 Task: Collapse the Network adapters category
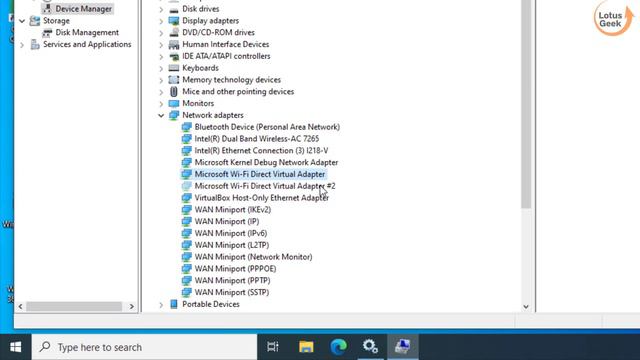tap(161, 116)
